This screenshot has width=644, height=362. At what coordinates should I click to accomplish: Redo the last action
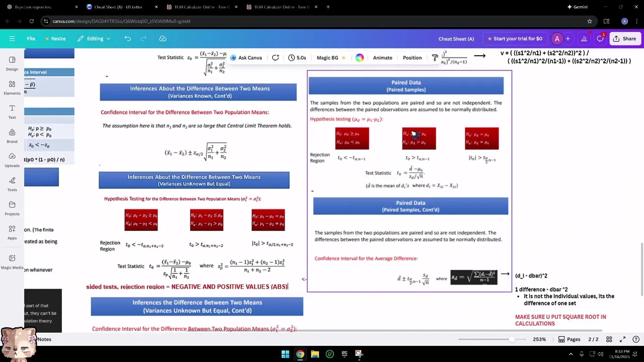pos(143,39)
